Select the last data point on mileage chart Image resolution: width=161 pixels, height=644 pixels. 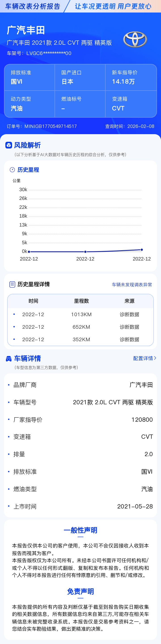pos(142,250)
